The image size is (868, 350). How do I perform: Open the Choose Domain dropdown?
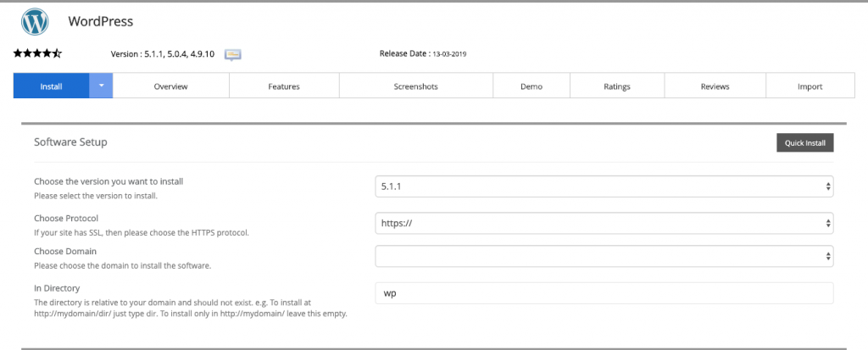[x=604, y=257]
